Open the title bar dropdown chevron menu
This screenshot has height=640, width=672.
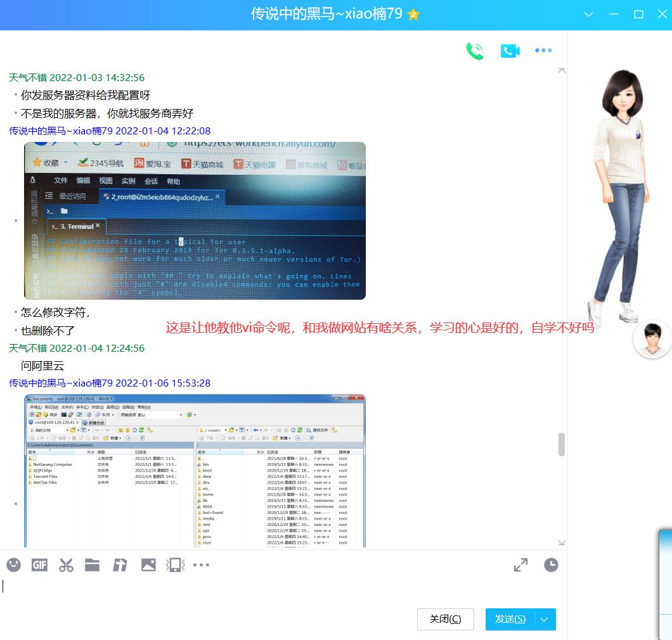click(x=588, y=14)
